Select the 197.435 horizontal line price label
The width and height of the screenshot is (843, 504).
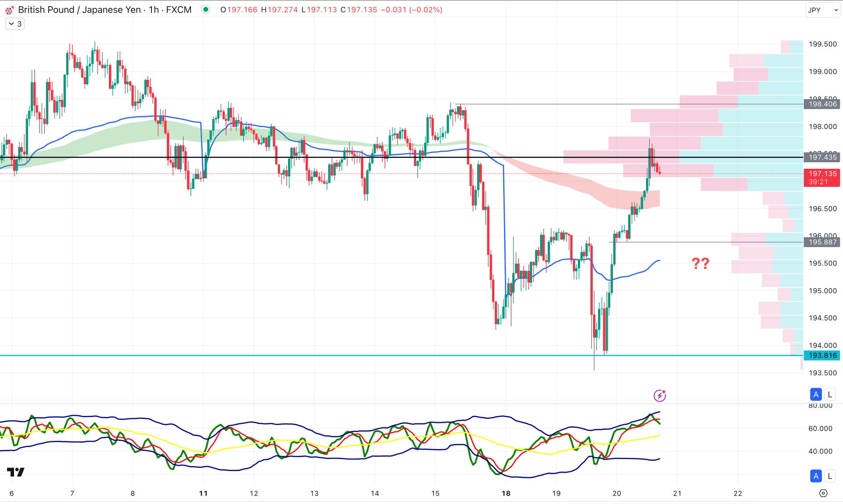pos(822,157)
